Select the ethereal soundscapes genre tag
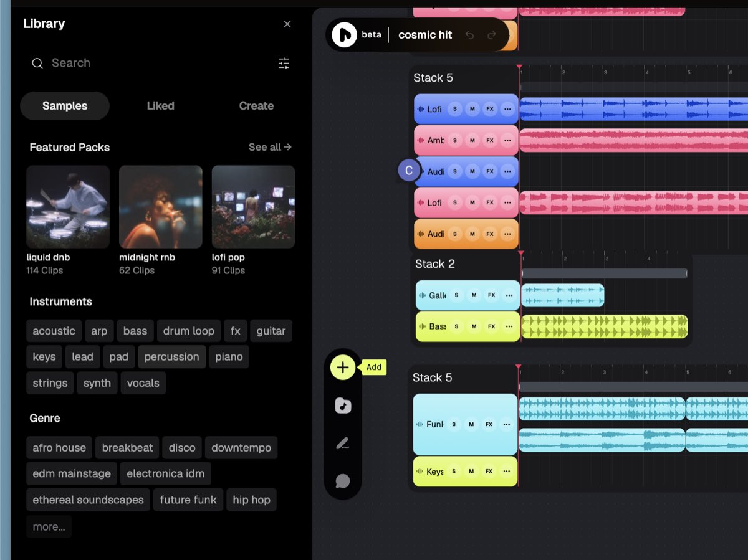Image resolution: width=748 pixels, height=560 pixels. pos(88,500)
